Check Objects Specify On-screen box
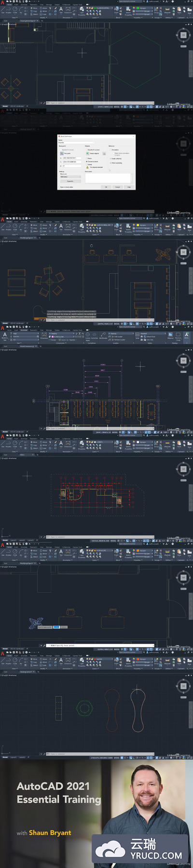Image resolution: width=193 pixels, height=868 pixels. tap(87, 149)
